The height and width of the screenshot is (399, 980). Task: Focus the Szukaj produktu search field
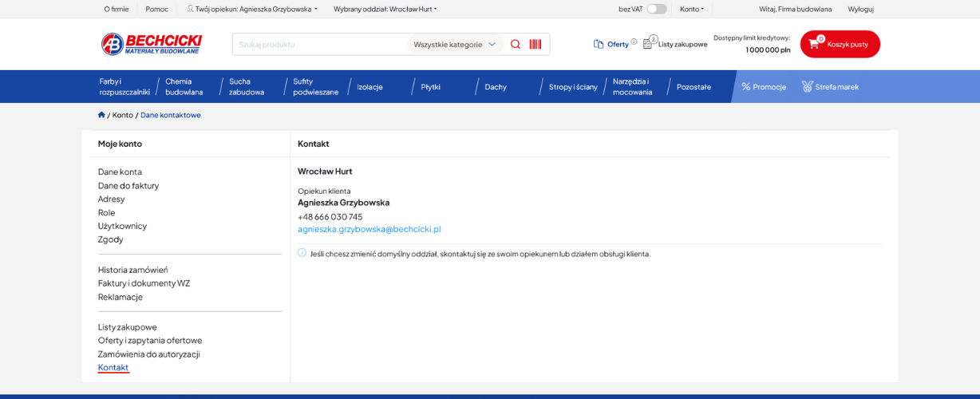click(321, 44)
